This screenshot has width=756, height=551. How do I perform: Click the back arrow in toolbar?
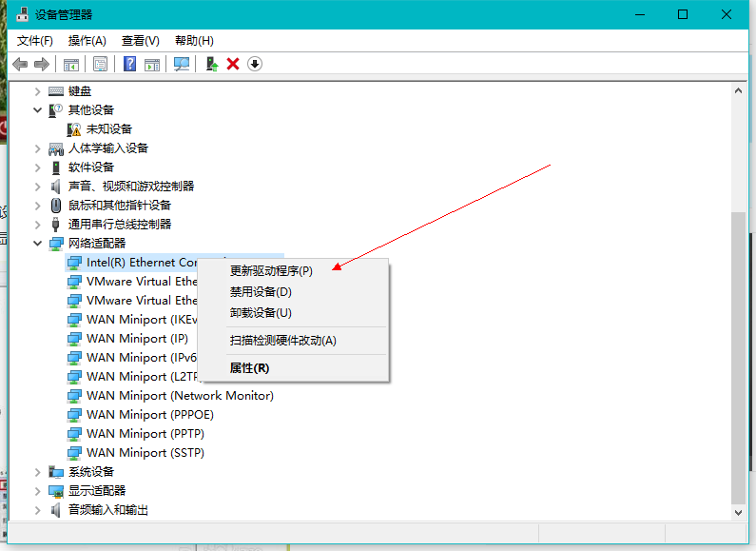coord(20,64)
